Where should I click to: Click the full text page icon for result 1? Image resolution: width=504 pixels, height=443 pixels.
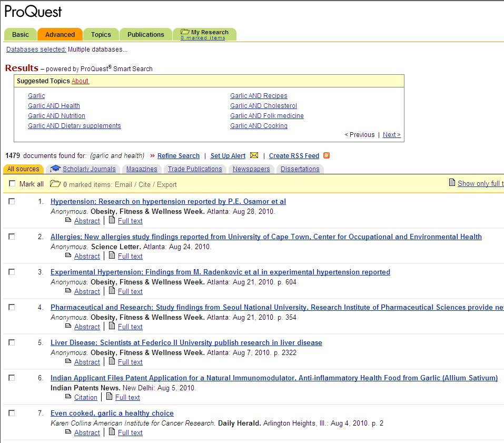[x=112, y=220]
